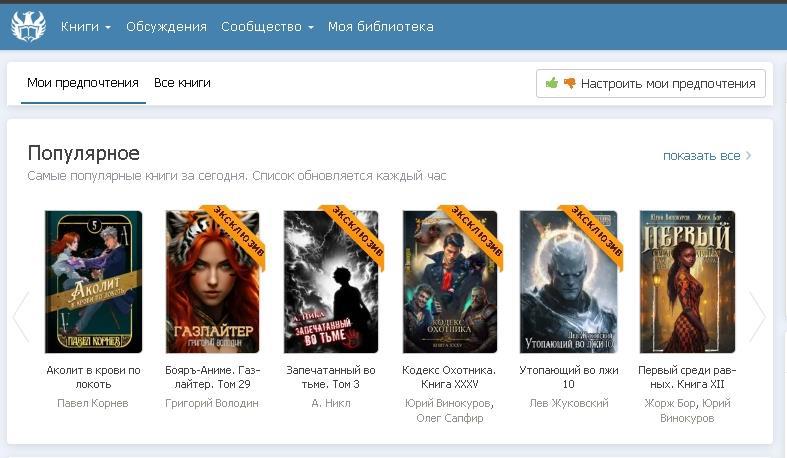787x458 pixels.
Task: Click the site eagle logo
Action: 29,26
